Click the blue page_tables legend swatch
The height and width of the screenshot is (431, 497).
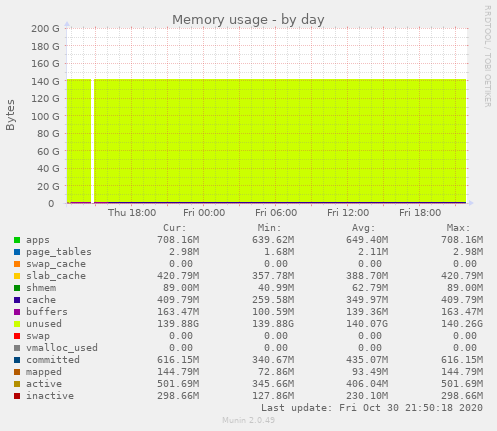click(x=17, y=252)
